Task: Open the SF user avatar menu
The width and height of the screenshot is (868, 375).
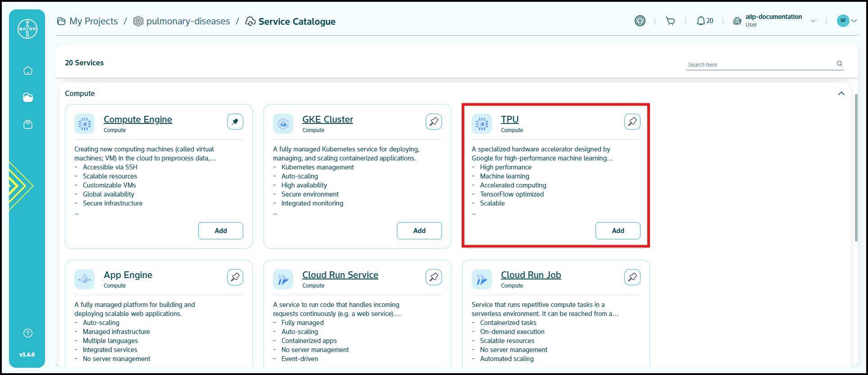Action: click(x=846, y=21)
